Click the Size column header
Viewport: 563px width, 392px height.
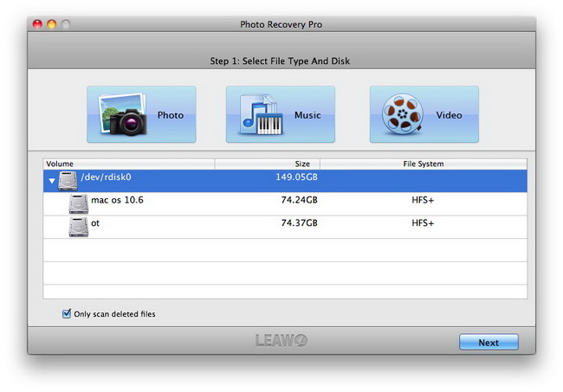click(x=268, y=164)
